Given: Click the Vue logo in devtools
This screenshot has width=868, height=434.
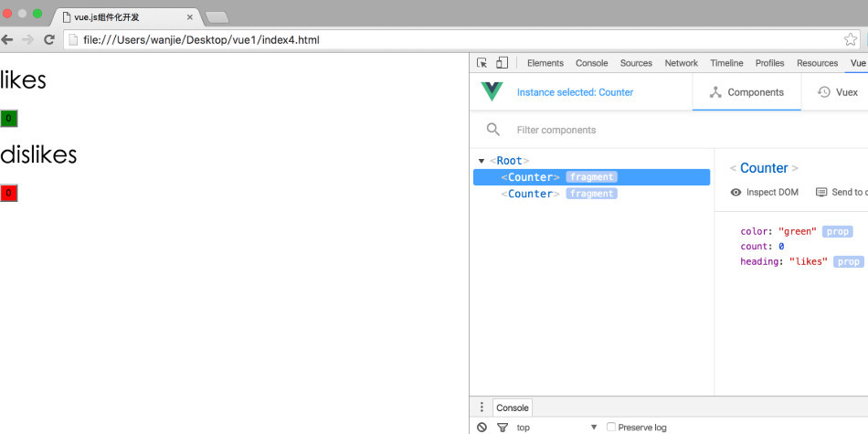Looking at the screenshot, I should [x=492, y=92].
